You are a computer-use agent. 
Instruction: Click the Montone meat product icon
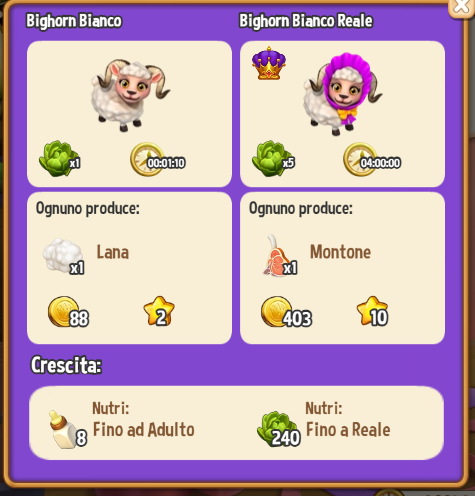click(279, 256)
